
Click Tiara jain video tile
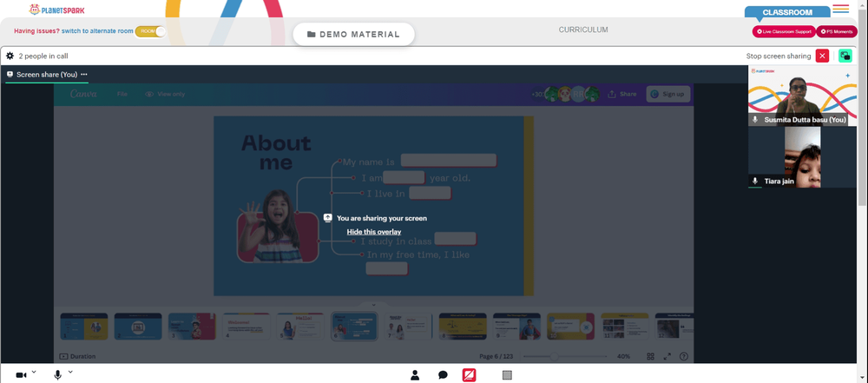click(802, 157)
